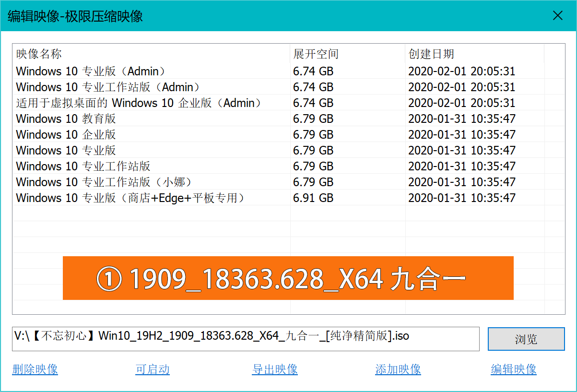Select the 6.79 GB Windows 10 专业版 row
The width and height of the screenshot is (577, 392).
[x=66, y=151]
